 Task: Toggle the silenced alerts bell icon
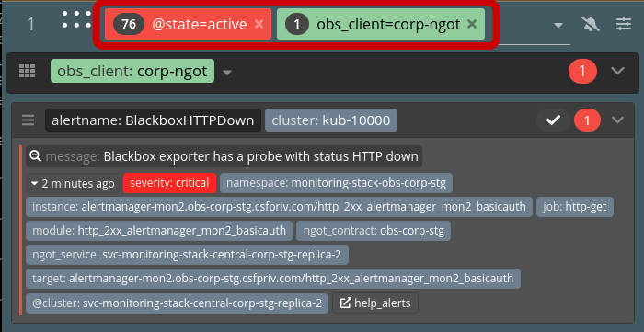591,25
